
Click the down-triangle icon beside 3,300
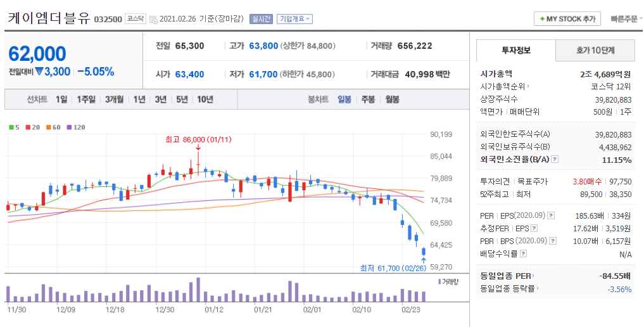coord(39,72)
